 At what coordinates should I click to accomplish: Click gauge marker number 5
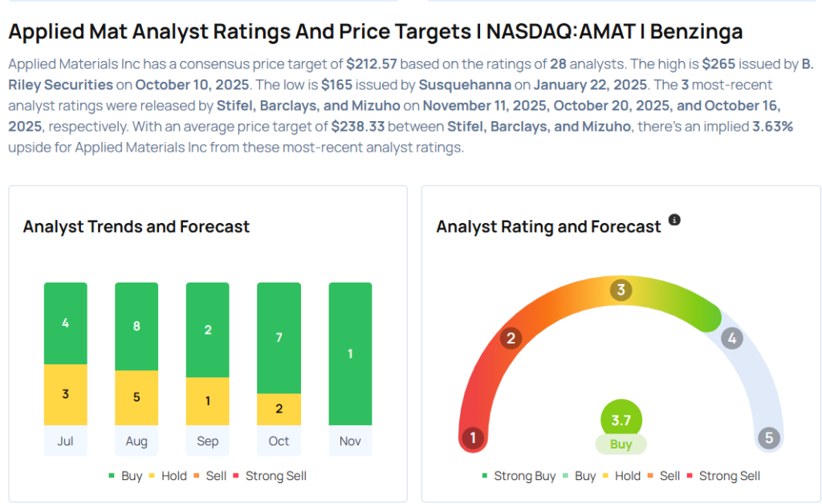coord(768,438)
